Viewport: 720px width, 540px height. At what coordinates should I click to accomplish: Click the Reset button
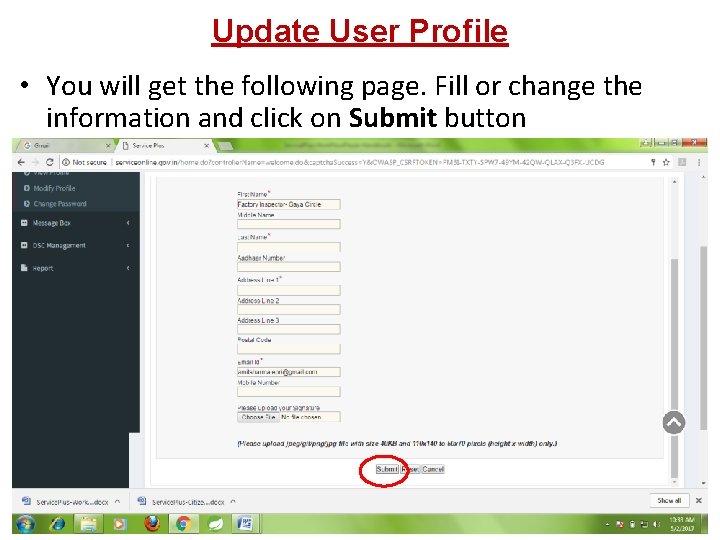[410, 469]
